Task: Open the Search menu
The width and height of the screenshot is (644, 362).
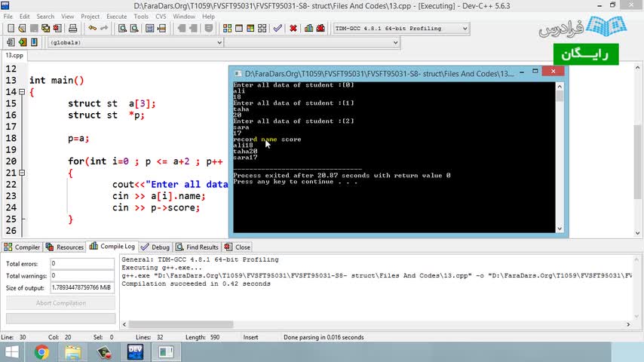Action: 45,17
